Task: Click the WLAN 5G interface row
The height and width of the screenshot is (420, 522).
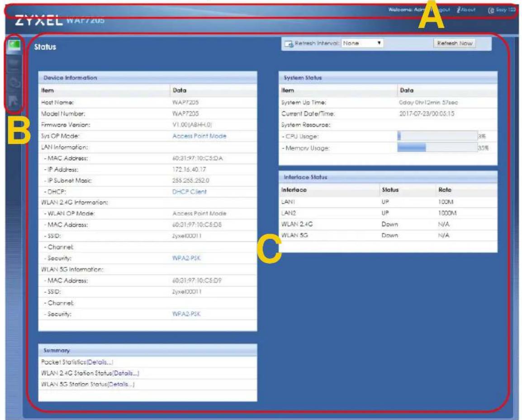Action: click(388, 235)
